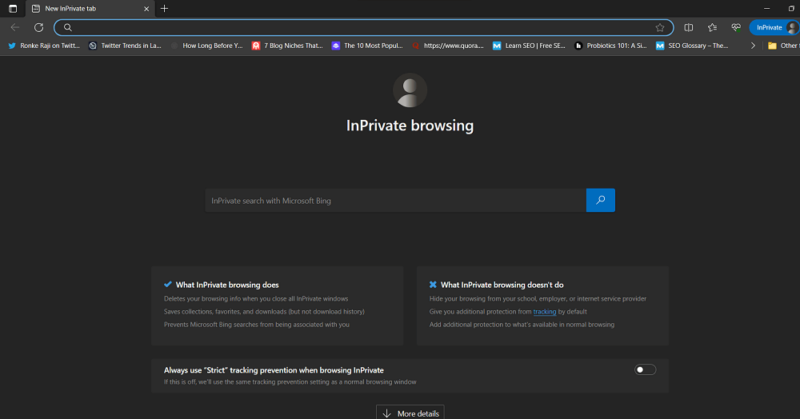This screenshot has height=419, width=800.
Task: Refresh the page
Action: click(39, 28)
